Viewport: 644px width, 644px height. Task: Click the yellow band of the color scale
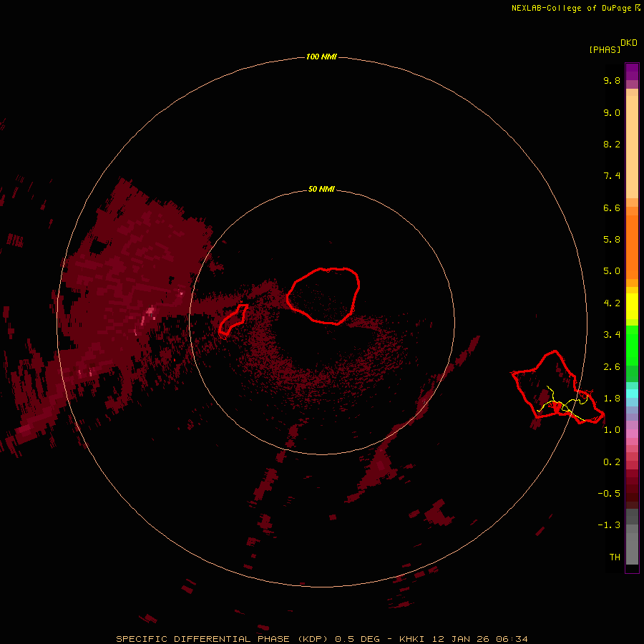tap(632, 306)
